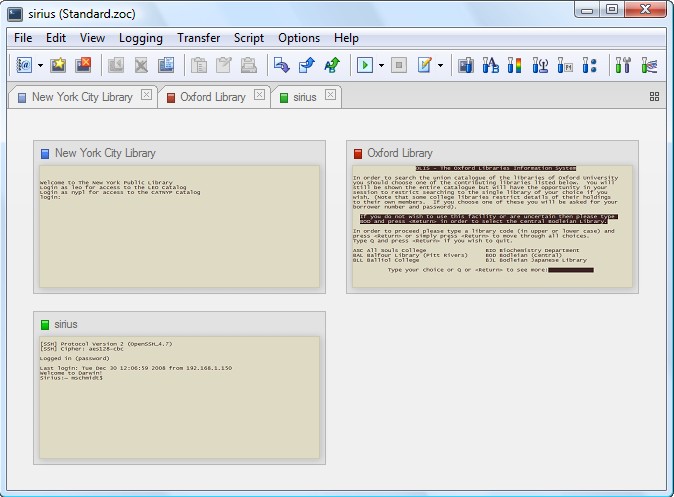Click the quick connection star icon
This screenshot has height=497, width=674.
(x=58, y=65)
